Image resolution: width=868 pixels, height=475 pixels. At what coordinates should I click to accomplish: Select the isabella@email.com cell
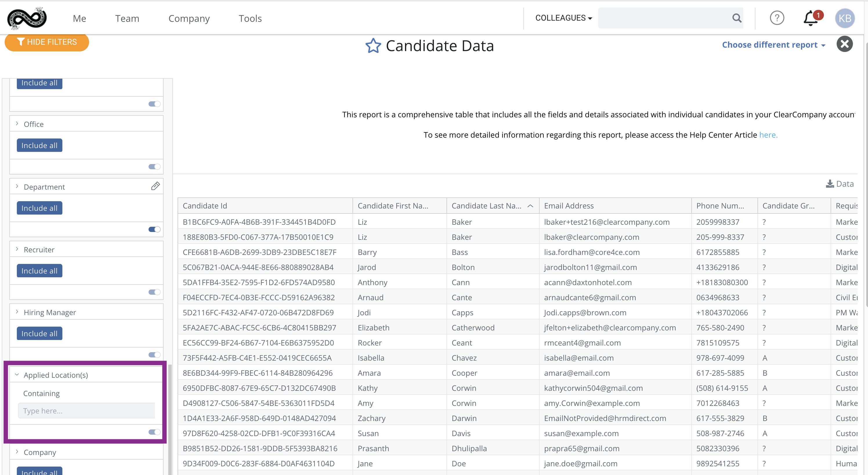[615, 358]
